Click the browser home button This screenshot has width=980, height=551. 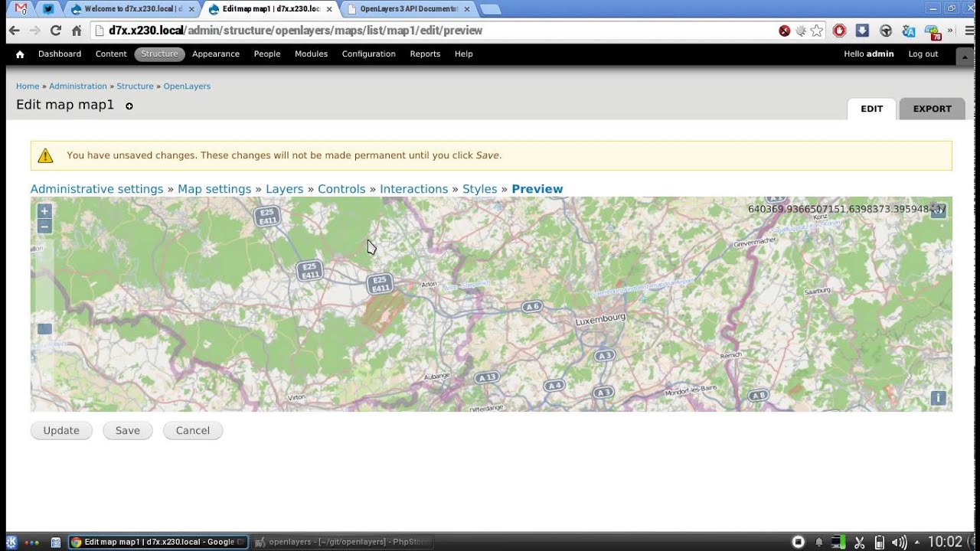pyautogui.click(x=77, y=31)
